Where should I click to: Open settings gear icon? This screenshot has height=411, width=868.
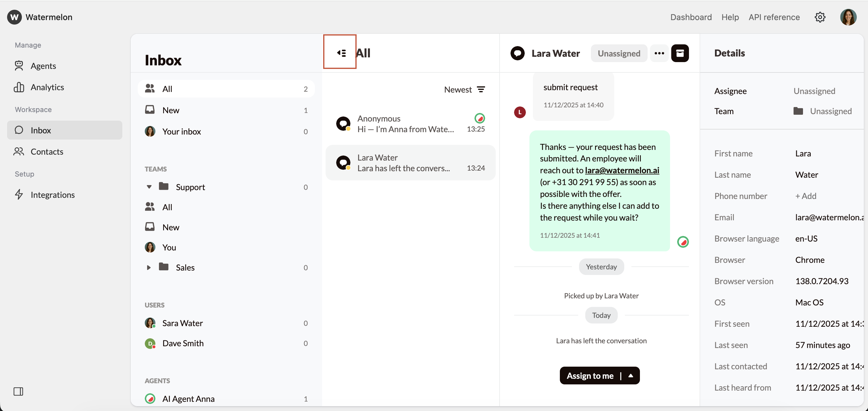coord(820,17)
